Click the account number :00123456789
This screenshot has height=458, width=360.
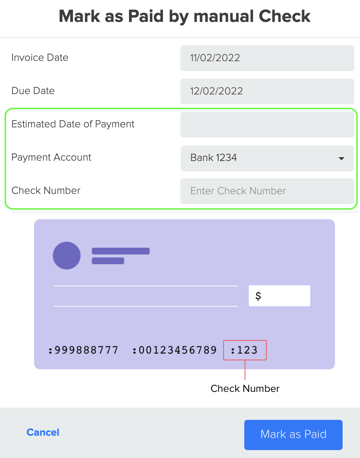point(174,350)
